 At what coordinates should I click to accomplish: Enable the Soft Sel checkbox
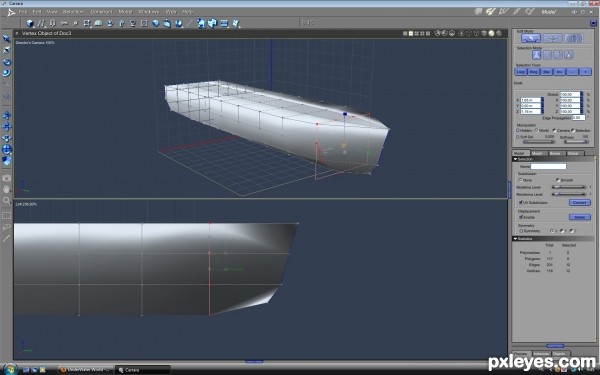(x=518, y=137)
